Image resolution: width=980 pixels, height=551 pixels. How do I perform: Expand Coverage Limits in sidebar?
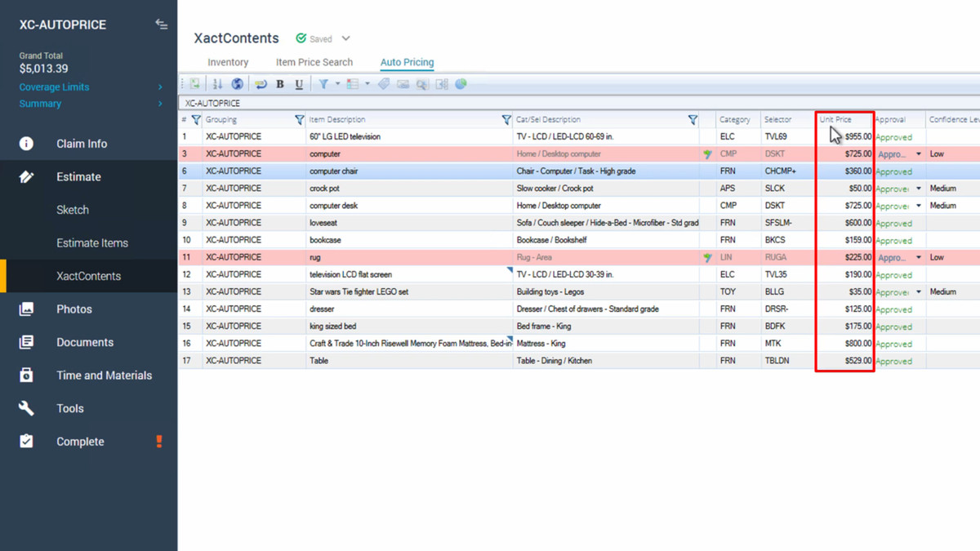click(160, 87)
